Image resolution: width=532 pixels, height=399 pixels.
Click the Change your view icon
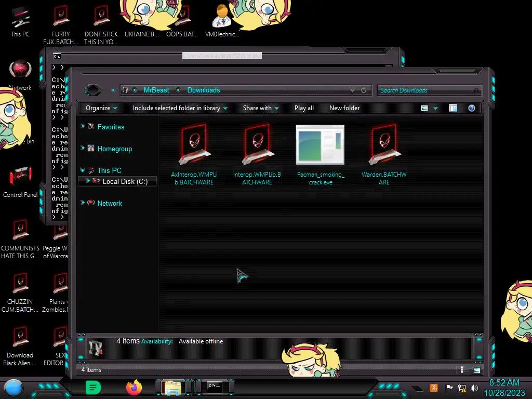pyautogui.click(x=424, y=108)
